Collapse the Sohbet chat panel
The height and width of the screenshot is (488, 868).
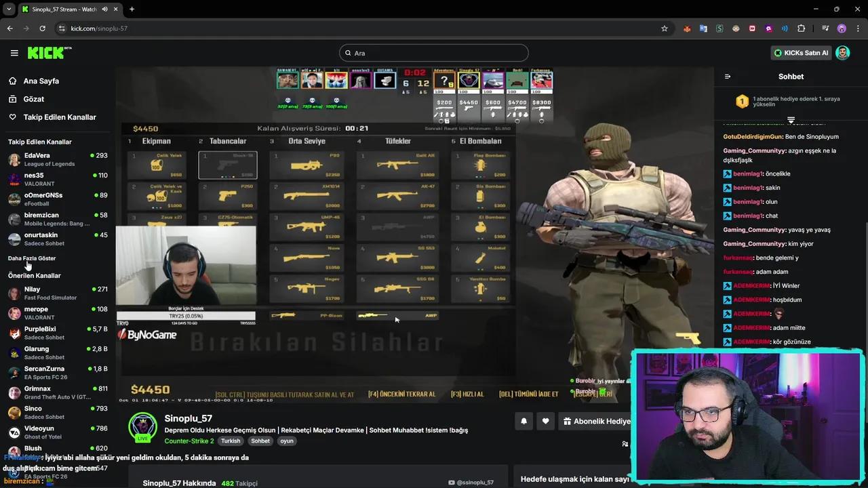point(728,77)
